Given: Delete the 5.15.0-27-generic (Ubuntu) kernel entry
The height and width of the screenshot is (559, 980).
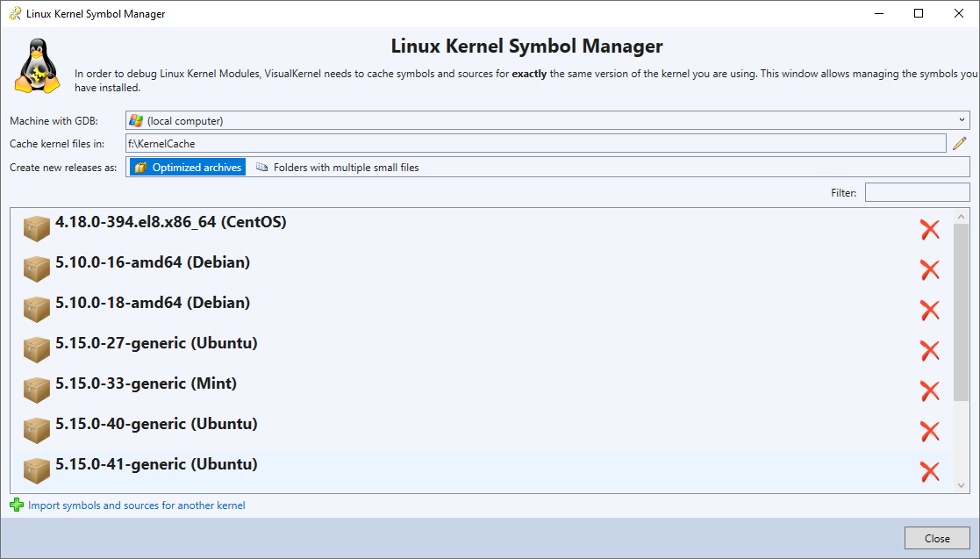Looking at the screenshot, I should 930,351.
